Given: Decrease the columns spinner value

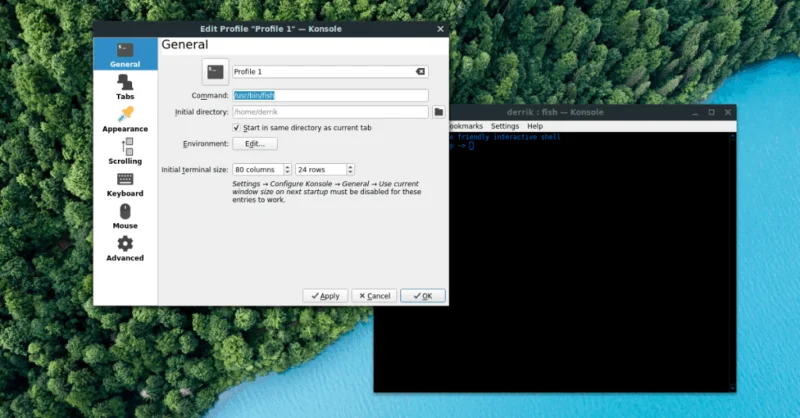Looking at the screenshot, I should click(x=287, y=172).
